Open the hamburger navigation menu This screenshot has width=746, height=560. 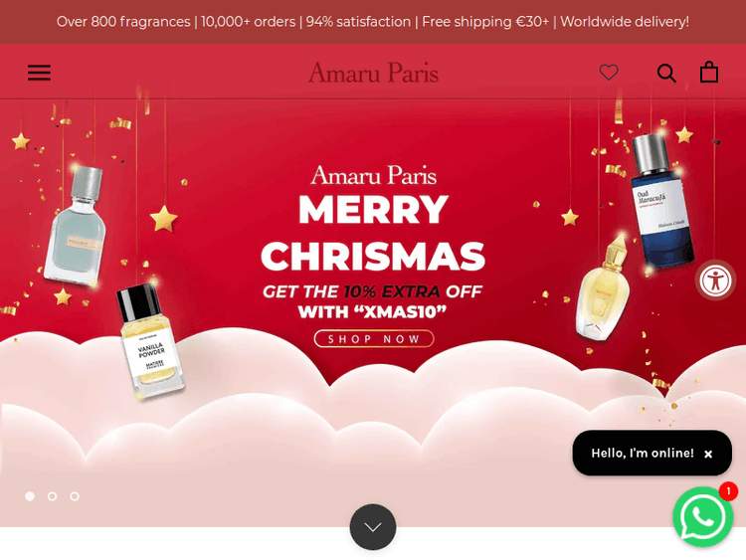coord(39,73)
